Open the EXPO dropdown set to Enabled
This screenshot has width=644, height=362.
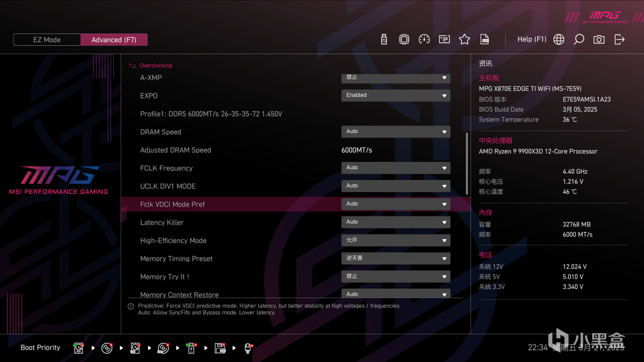coord(396,95)
